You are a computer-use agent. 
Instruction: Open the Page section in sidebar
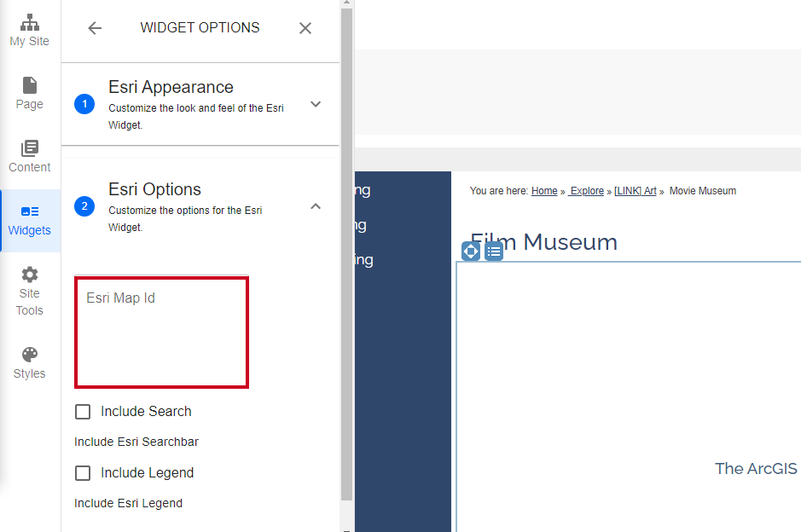[30, 94]
